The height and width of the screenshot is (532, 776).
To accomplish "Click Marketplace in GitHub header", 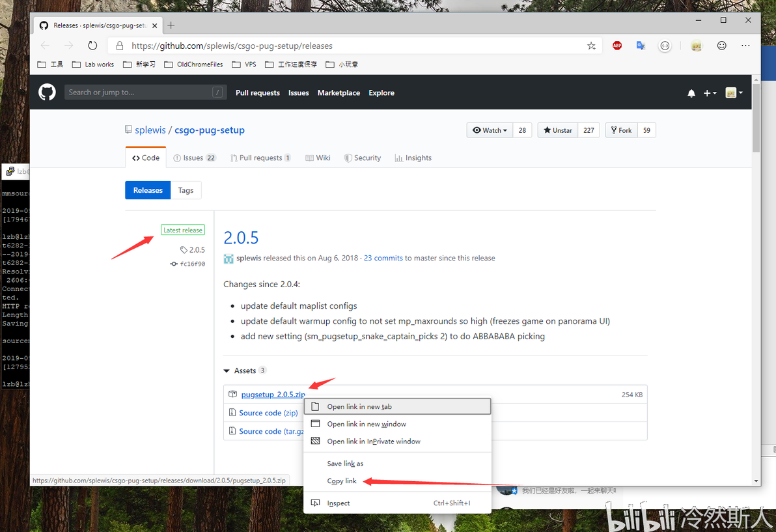I will point(339,93).
